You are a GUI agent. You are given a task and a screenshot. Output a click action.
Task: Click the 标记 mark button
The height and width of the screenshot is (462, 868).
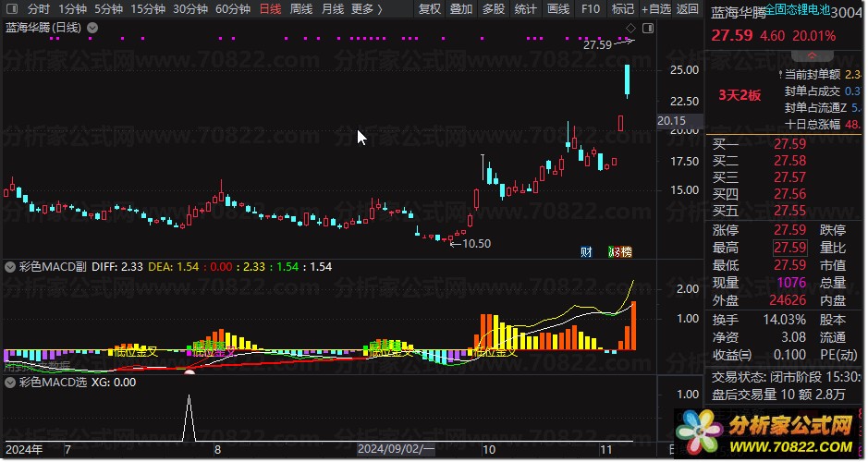coord(623,9)
